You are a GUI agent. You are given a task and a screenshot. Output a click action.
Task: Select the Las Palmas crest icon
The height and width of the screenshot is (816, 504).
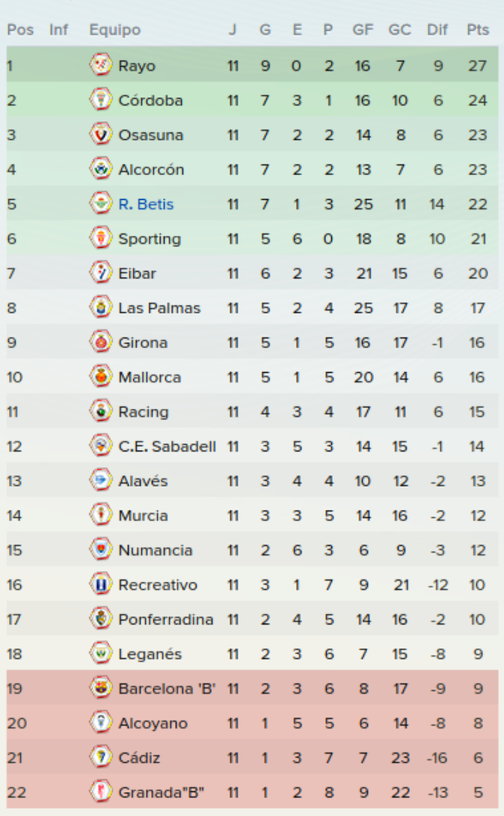100,307
